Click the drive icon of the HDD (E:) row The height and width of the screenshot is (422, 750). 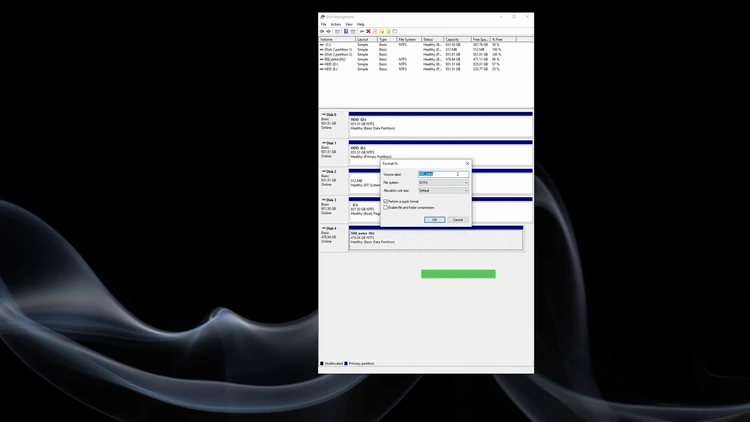tap(321, 69)
